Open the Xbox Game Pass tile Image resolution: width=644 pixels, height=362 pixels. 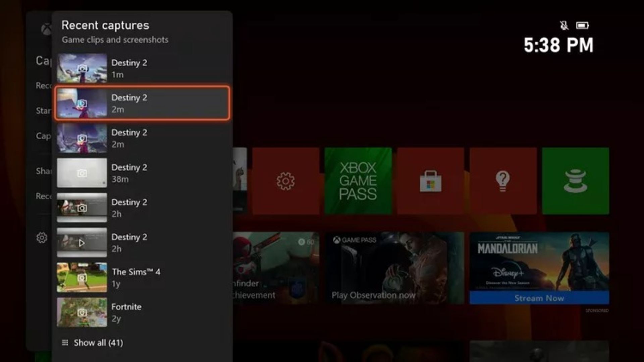358,181
